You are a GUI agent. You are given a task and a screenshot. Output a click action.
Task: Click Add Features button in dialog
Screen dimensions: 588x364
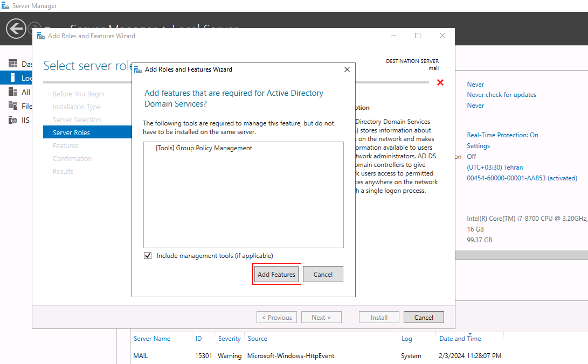coord(276,274)
